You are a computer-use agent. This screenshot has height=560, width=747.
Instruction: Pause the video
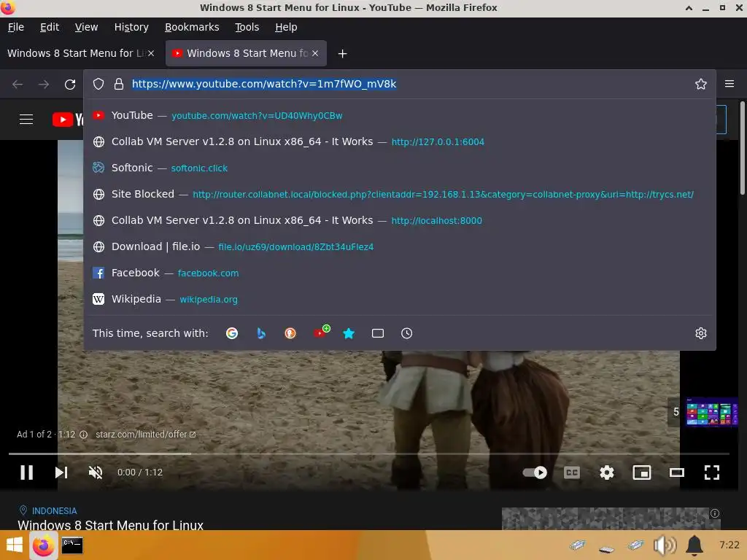tap(27, 472)
